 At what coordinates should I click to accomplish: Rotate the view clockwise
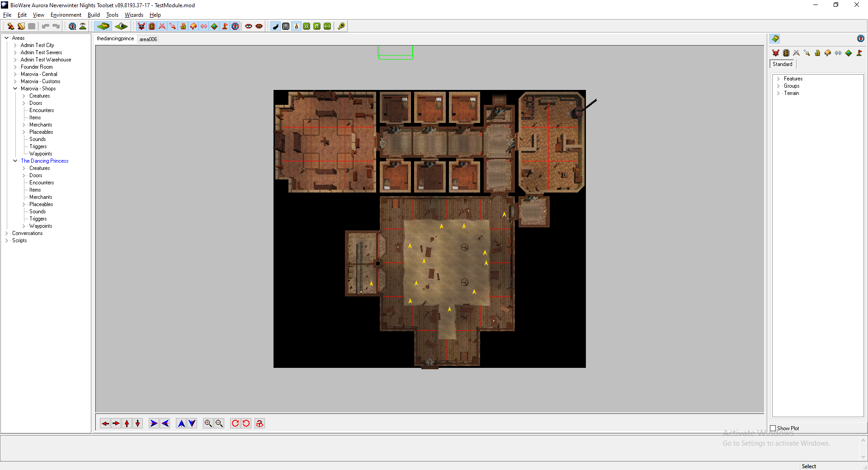point(235,423)
